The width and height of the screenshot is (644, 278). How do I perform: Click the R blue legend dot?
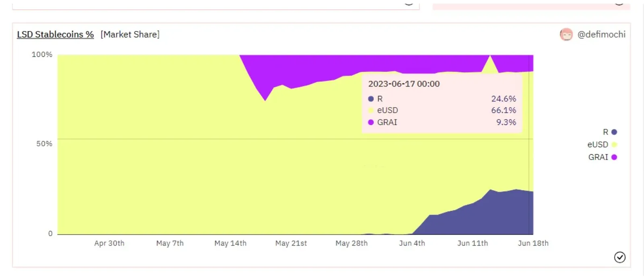614,132
